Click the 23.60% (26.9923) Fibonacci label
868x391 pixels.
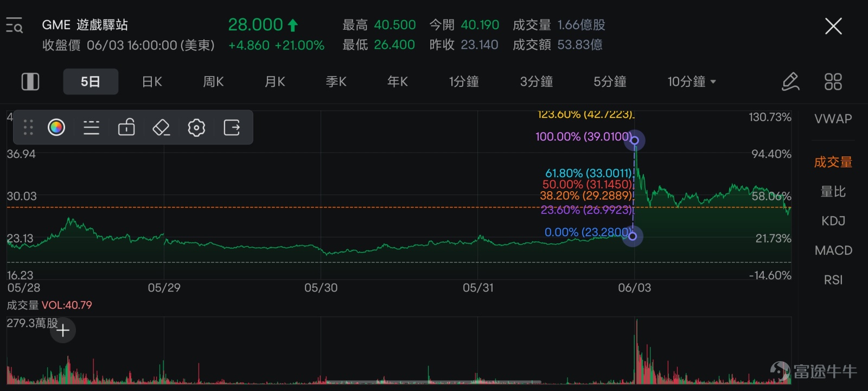(586, 210)
